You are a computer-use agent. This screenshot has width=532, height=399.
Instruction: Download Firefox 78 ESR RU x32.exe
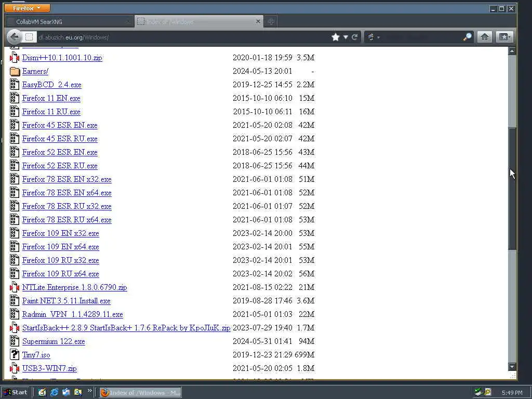[x=67, y=206]
